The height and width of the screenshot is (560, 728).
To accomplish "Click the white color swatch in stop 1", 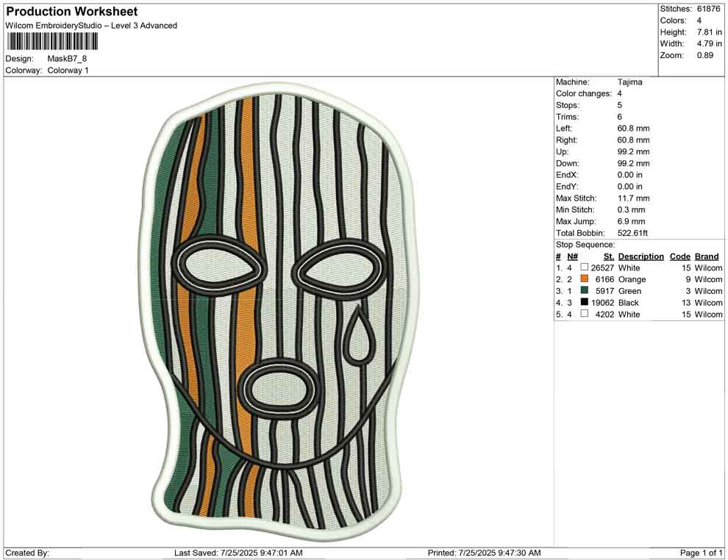I will [584, 268].
